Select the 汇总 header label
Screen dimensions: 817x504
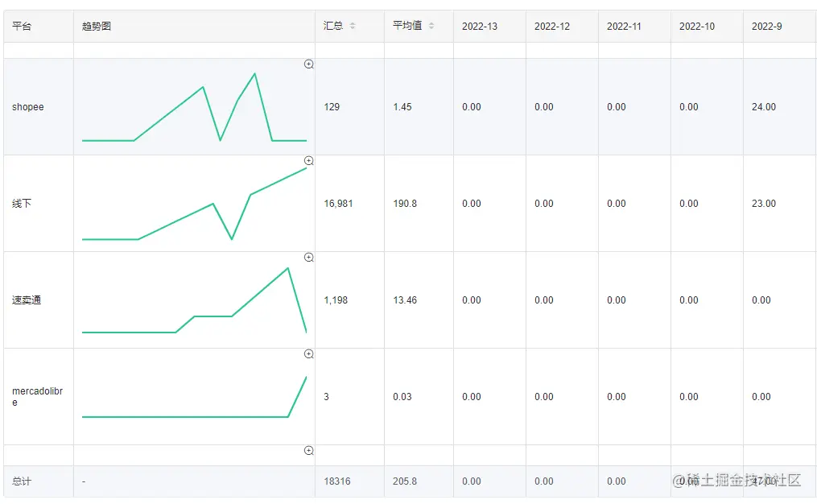(x=333, y=26)
